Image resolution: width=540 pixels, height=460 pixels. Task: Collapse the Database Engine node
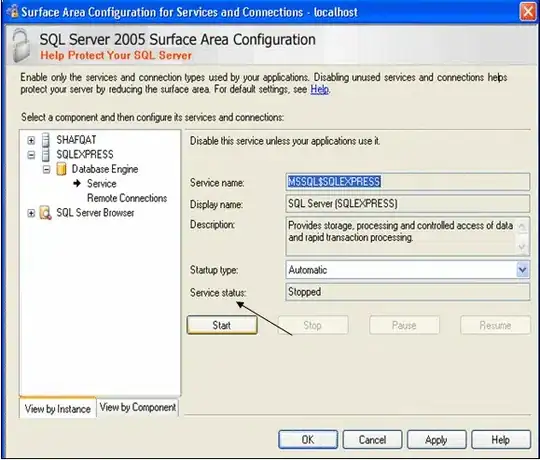tap(46, 169)
